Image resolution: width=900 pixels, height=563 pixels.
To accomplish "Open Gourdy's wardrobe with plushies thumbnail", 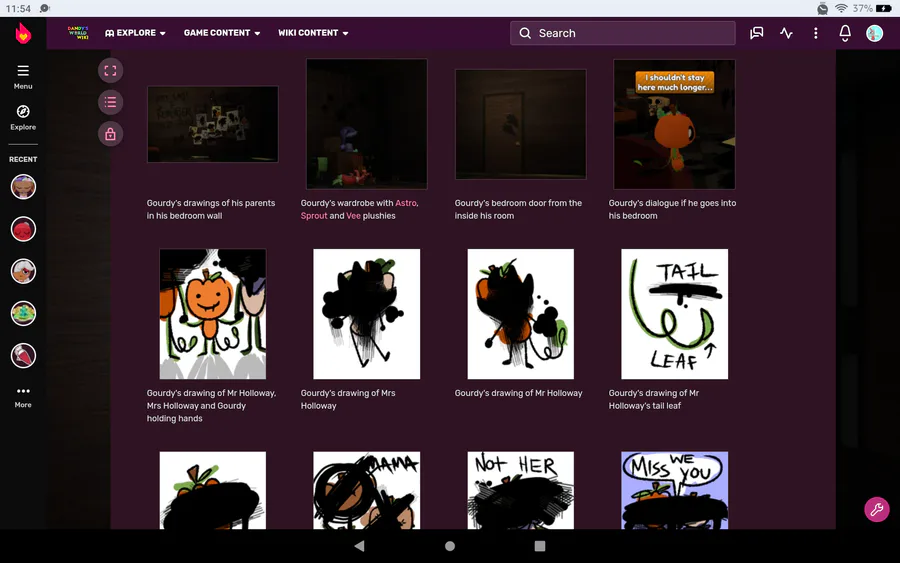I will (367, 124).
